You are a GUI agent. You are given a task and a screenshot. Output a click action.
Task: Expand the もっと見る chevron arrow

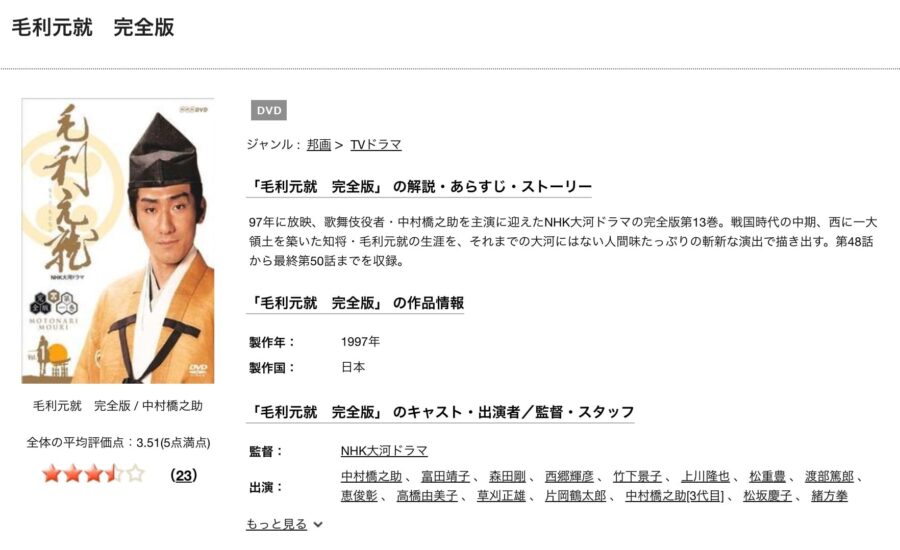point(318,524)
